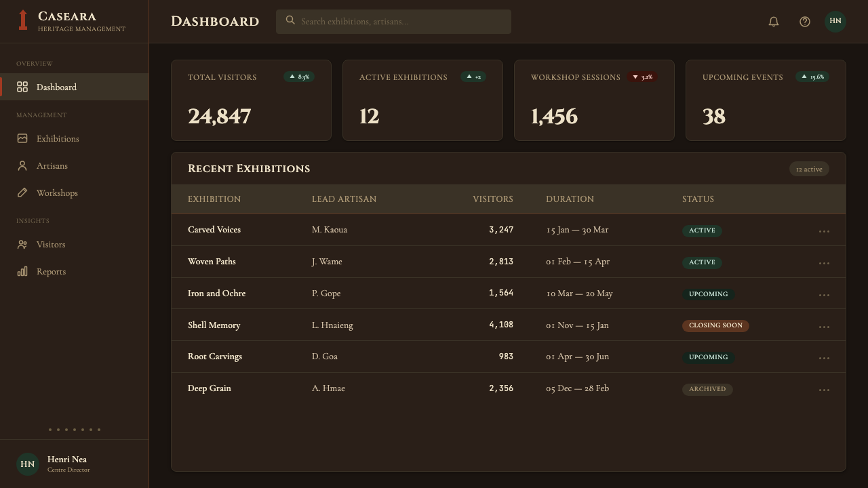Click the Visitors people icon

click(22, 244)
